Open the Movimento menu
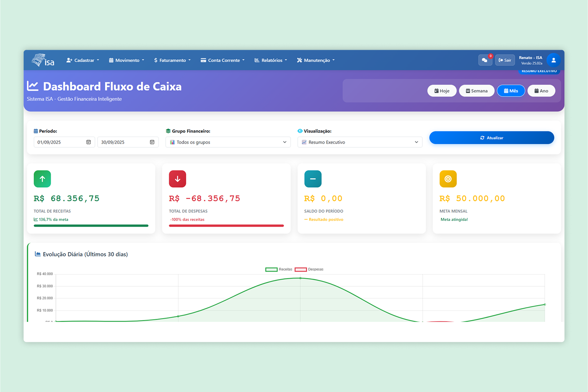 (x=126, y=60)
